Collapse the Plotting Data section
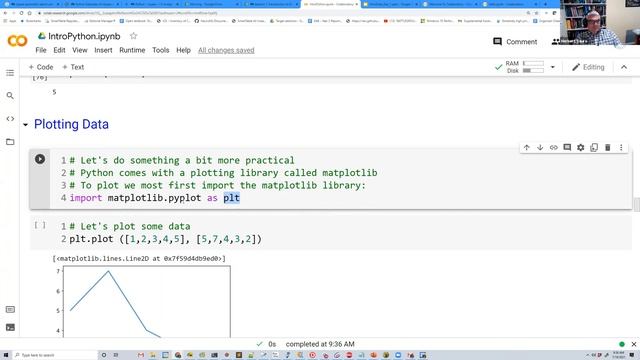640x360 pixels. [x=26, y=124]
